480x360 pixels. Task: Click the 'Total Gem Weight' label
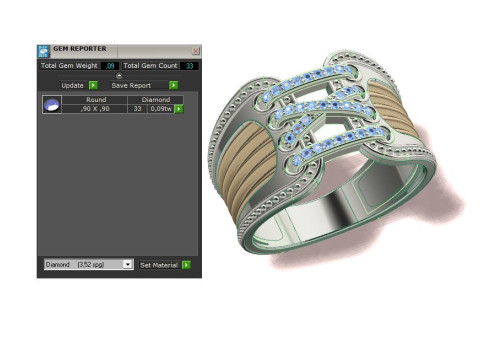pyautogui.click(x=69, y=66)
